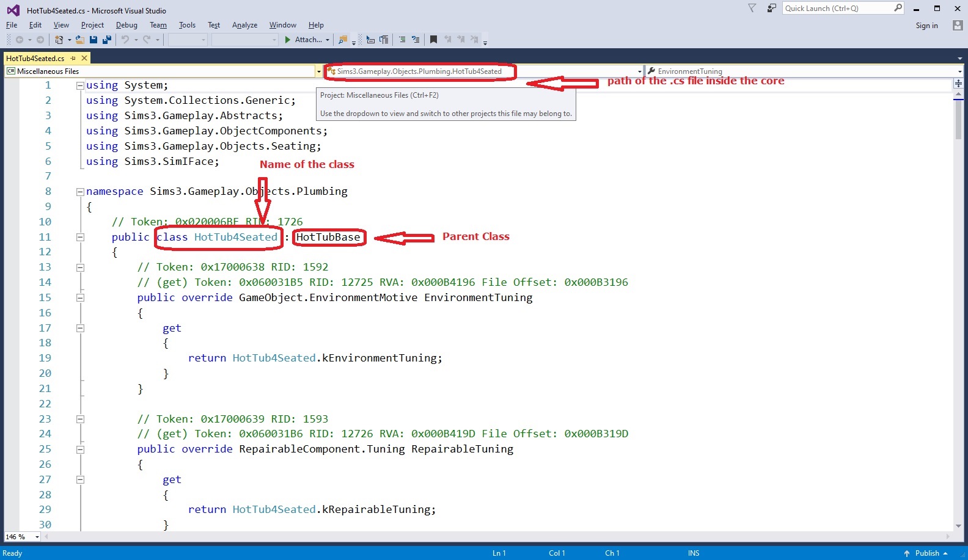This screenshot has width=968, height=560.
Task: Click Publish in the status bar
Action: click(926, 553)
